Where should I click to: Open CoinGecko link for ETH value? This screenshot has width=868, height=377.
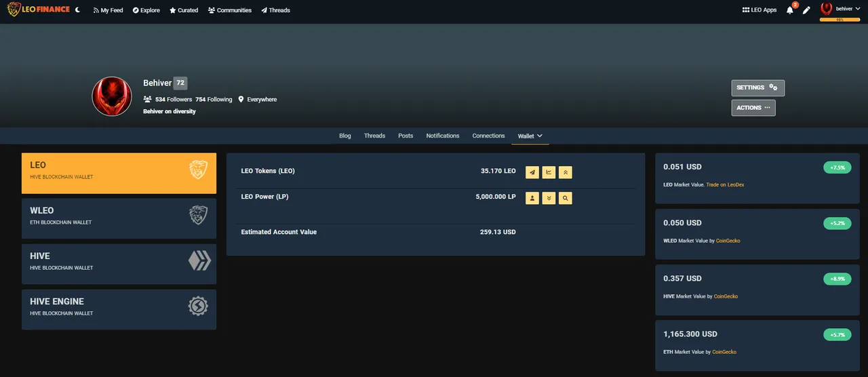[x=724, y=352]
